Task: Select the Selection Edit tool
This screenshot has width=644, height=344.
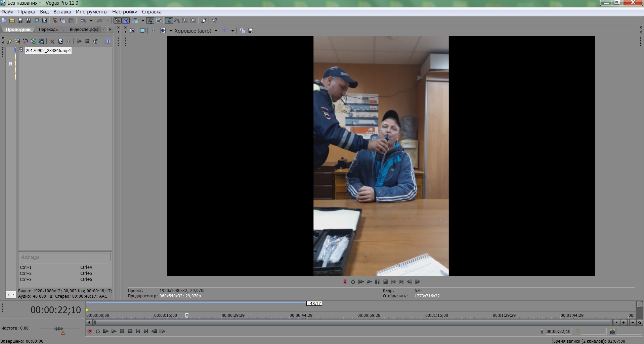Action: click(185, 20)
